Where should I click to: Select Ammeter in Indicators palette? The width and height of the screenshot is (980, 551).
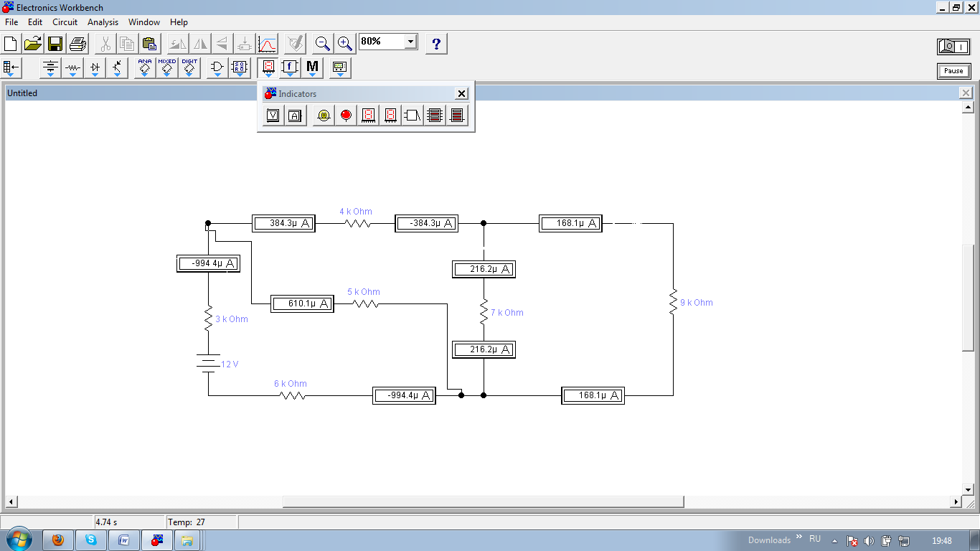294,116
